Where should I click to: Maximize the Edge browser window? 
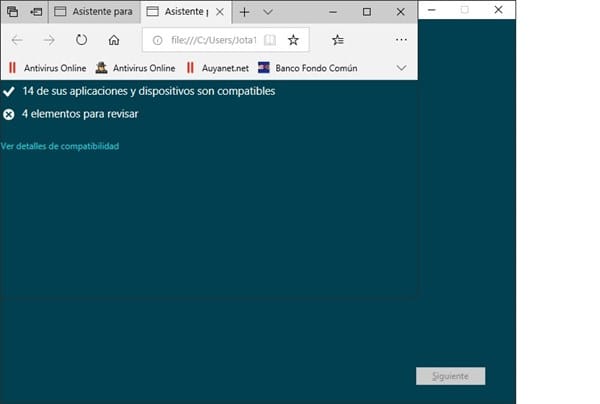(x=367, y=12)
